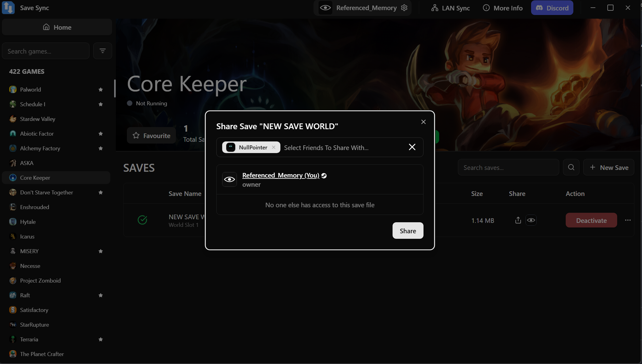Focus the Search games input
The height and width of the screenshot is (364, 642).
coord(46,51)
